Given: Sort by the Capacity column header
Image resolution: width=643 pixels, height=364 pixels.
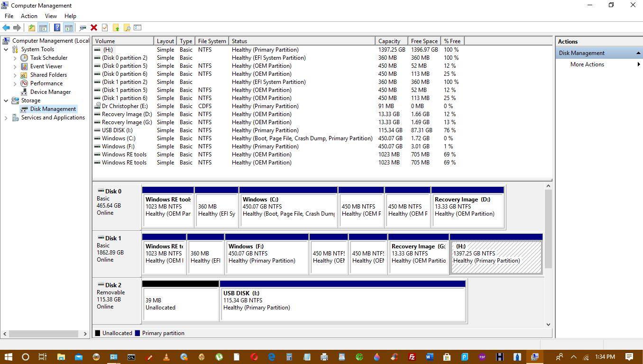Looking at the screenshot, I should coord(392,41).
